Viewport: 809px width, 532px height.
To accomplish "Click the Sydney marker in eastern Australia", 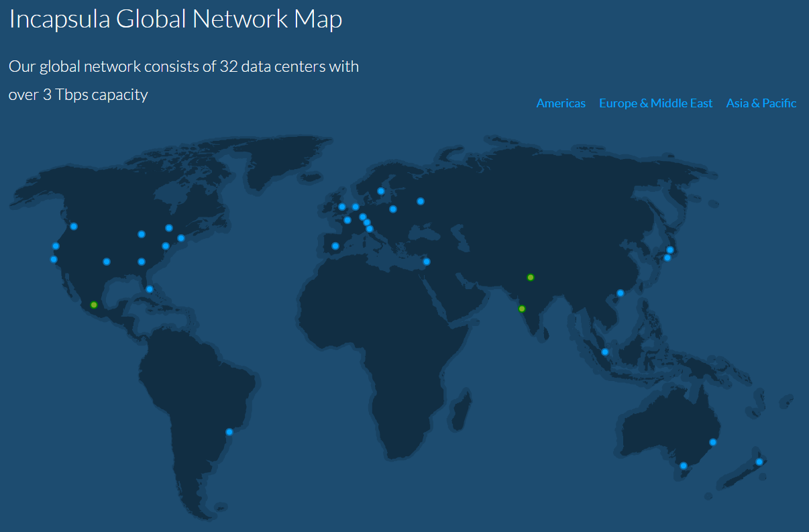I will pos(713,442).
